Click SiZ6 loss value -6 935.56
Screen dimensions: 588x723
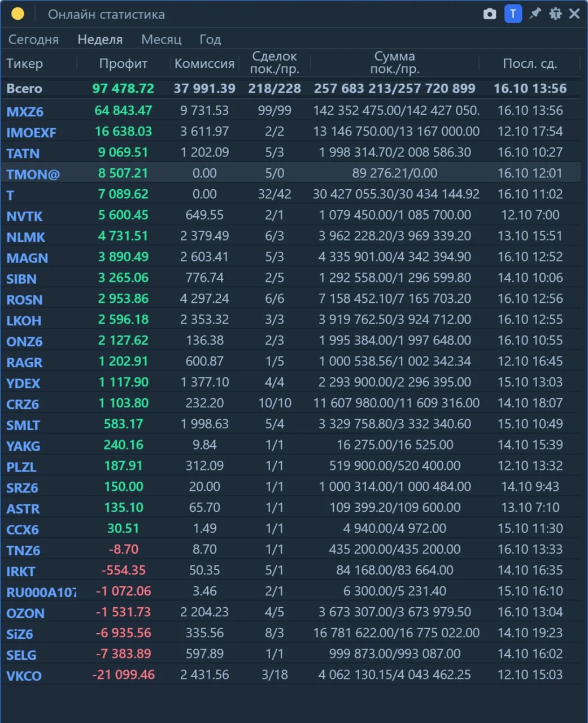[x=123, y=633]
